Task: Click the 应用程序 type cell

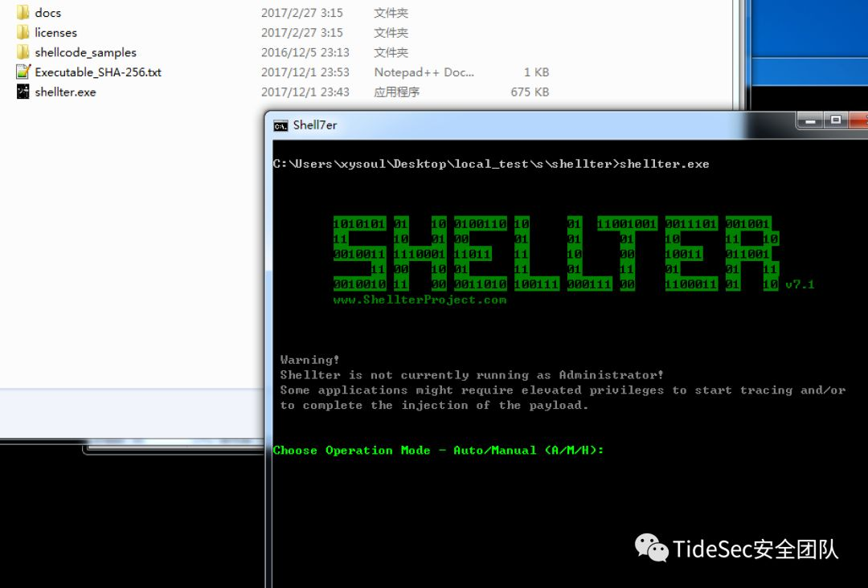Action: coord(396,92)
